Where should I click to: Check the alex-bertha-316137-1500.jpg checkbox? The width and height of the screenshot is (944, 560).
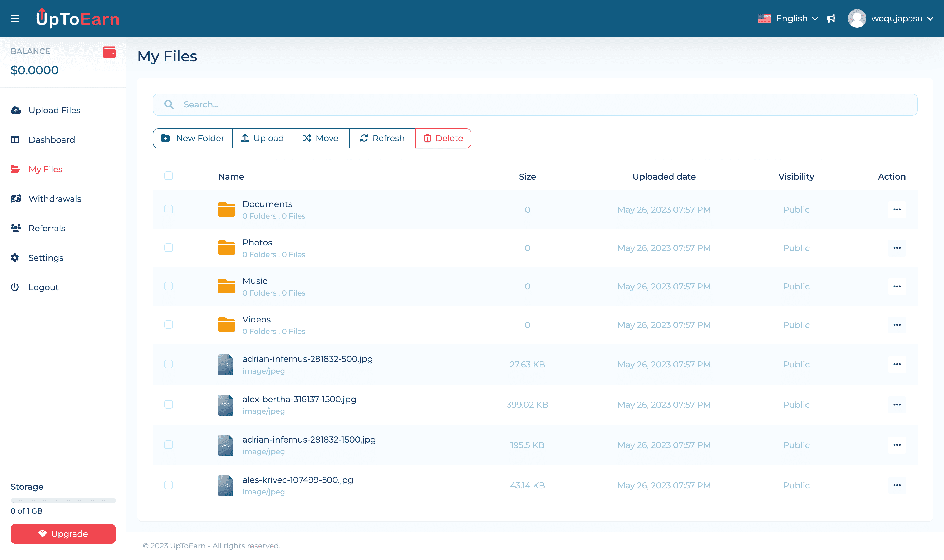pyautogui.click(x=169, y=405)
